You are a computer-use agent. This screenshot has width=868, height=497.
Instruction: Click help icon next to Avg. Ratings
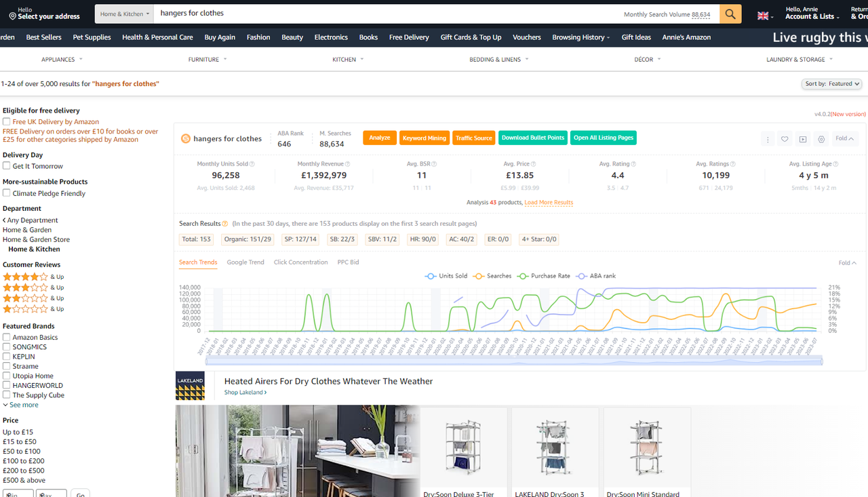click(734, 164)
